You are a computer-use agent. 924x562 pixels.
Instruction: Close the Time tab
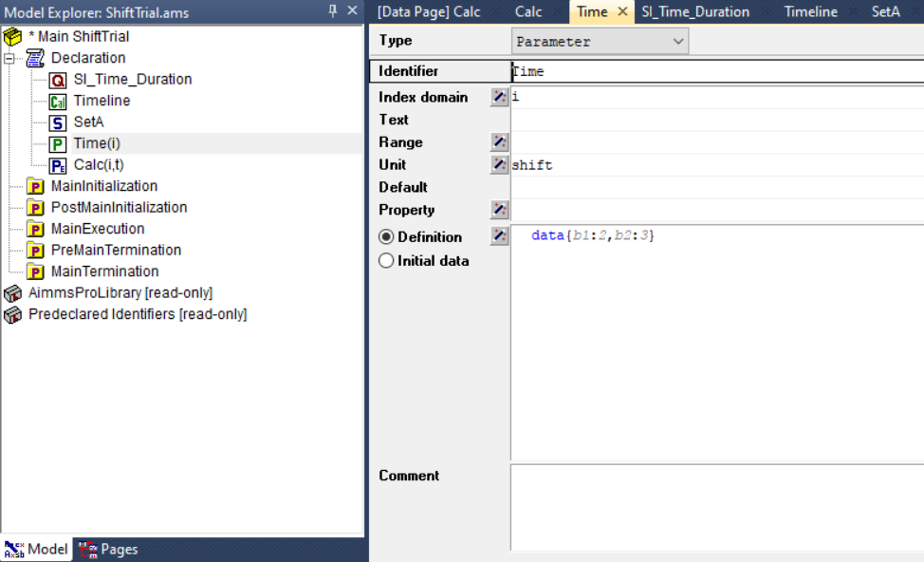coord(622,11)
